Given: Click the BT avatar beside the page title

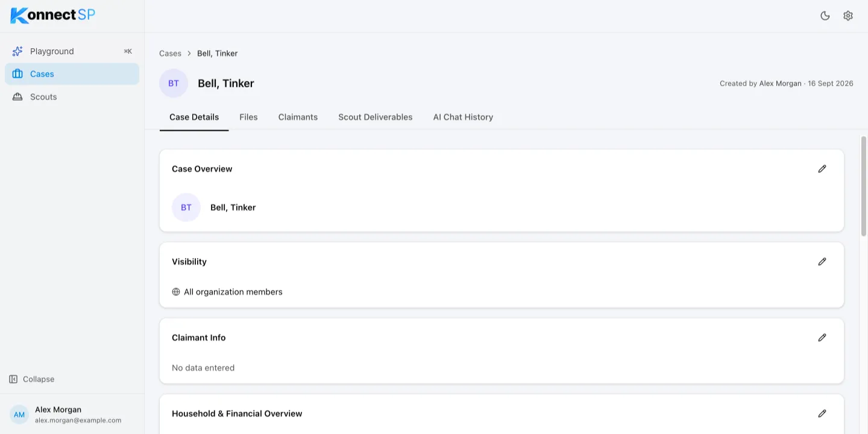Looking at the screenshot, I should coord(174,83).
